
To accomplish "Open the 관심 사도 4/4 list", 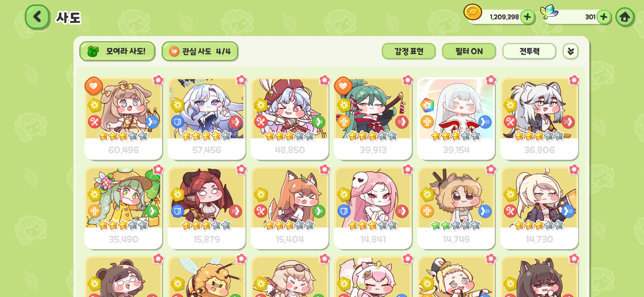I will click(x=200, y=51).
